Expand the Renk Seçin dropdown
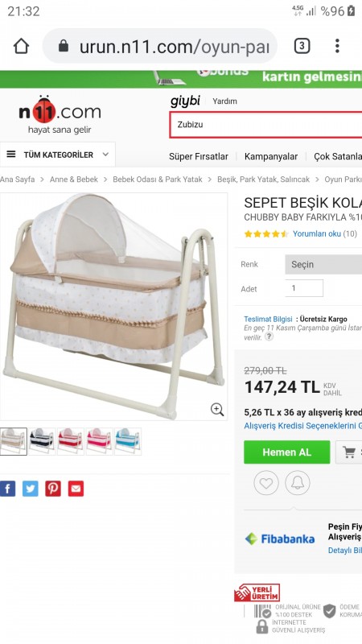The width and height of the screenshot is (362, 644). [x=323, y=265]
